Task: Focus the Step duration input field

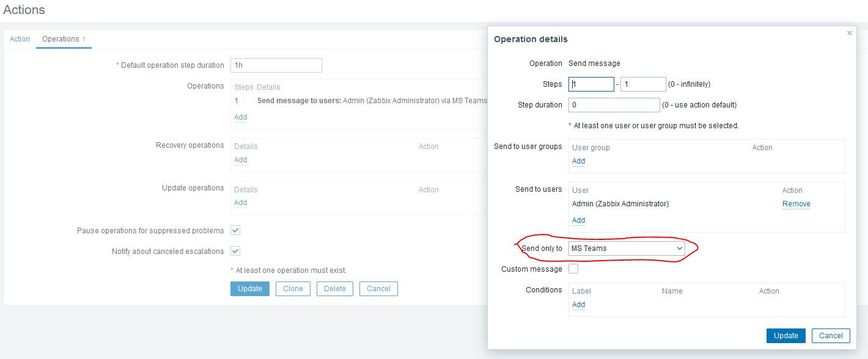Action: (614, 105)
